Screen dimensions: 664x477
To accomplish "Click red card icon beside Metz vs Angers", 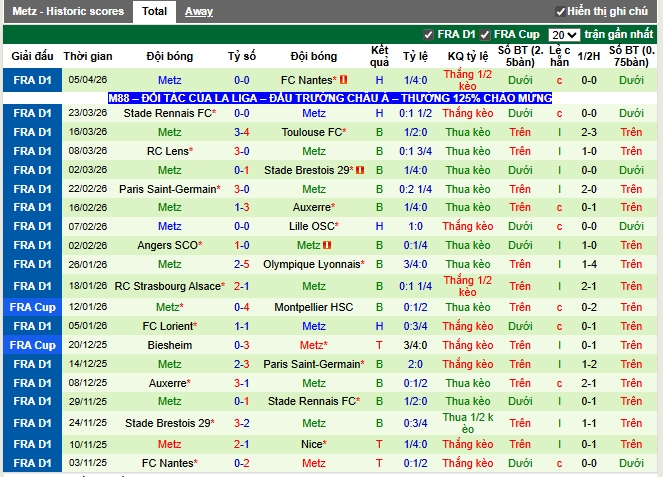I will coord(328,245).
